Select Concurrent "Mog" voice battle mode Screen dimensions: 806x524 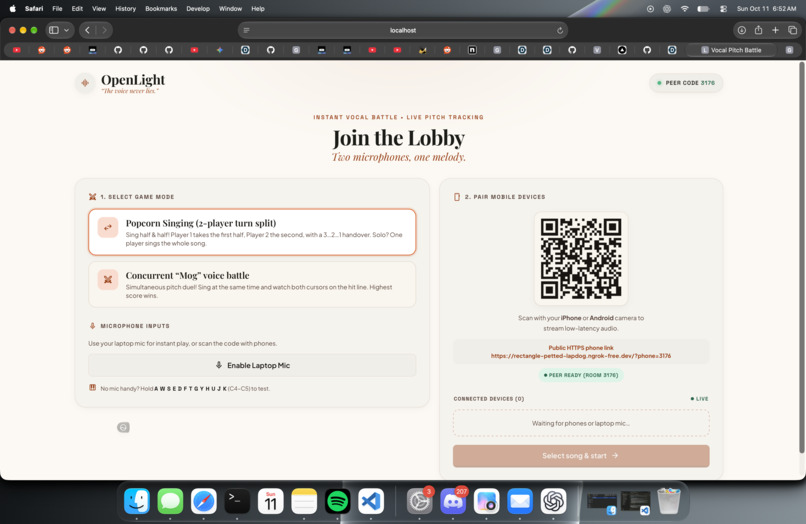(x=252, y=284)
